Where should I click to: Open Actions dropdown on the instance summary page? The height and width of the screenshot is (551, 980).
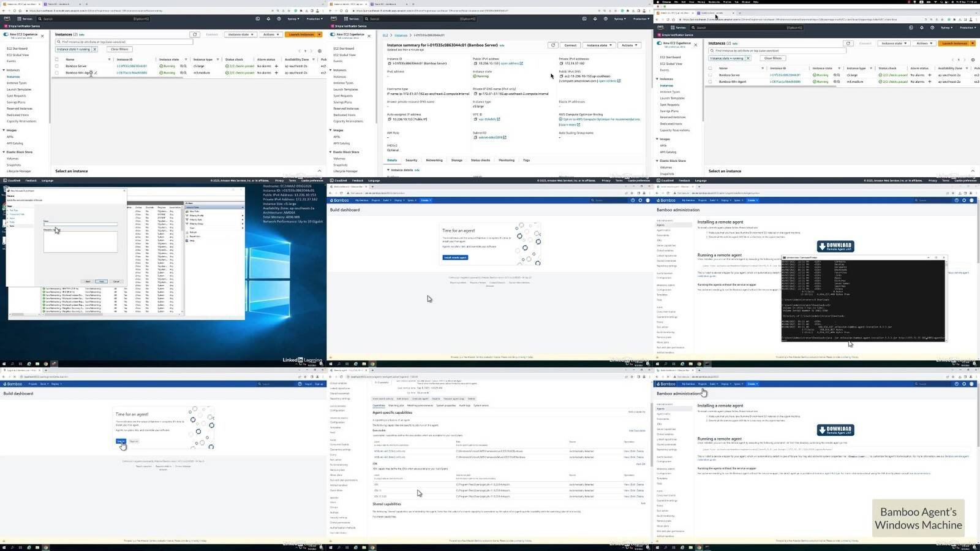629,45
